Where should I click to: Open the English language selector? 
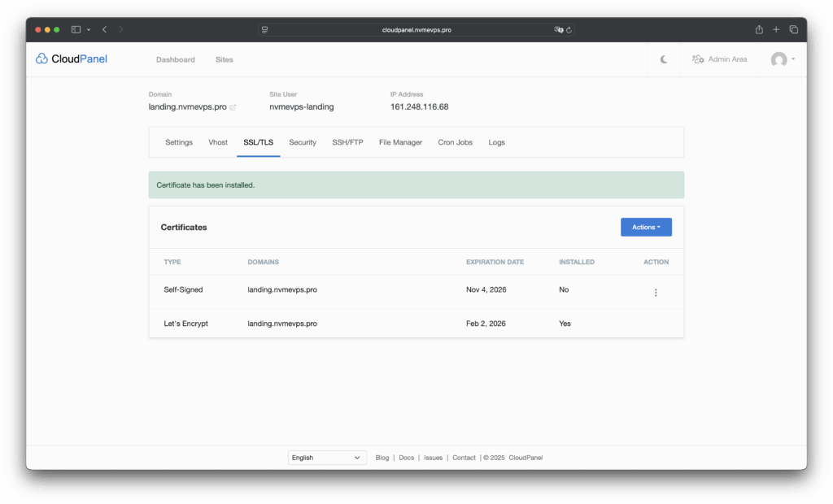328,458
